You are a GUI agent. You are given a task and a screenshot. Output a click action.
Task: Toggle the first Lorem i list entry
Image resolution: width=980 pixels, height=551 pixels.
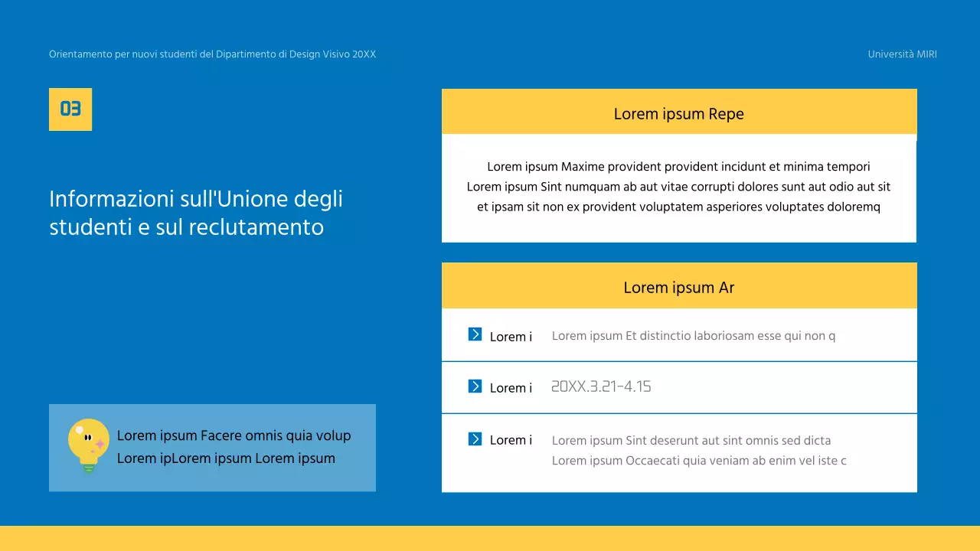click(511, 337)
